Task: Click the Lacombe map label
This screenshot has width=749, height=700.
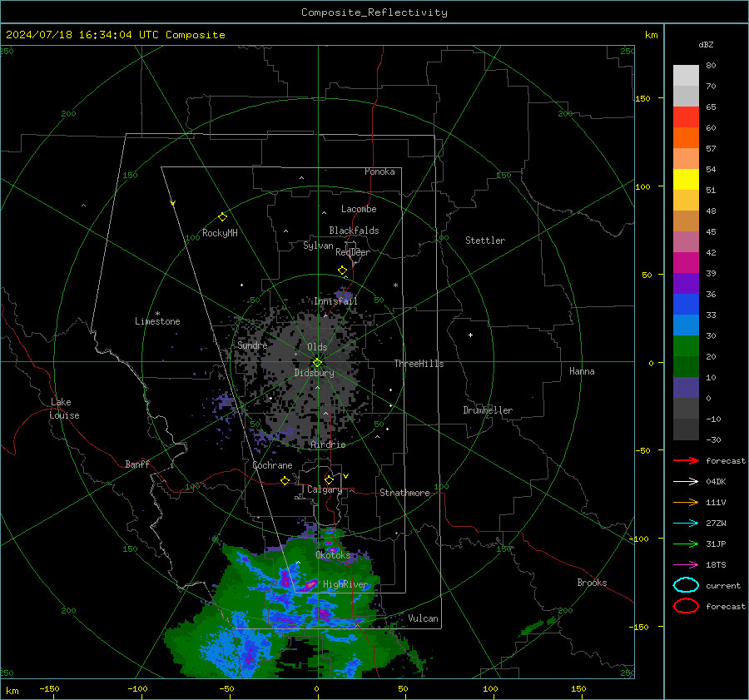Action: [x=359, y=209]
